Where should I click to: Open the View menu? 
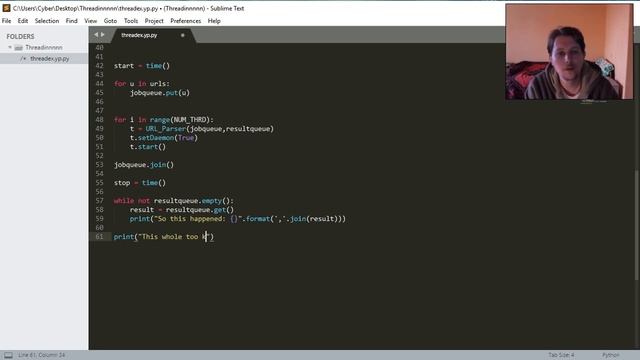click(x=91, y=21)
